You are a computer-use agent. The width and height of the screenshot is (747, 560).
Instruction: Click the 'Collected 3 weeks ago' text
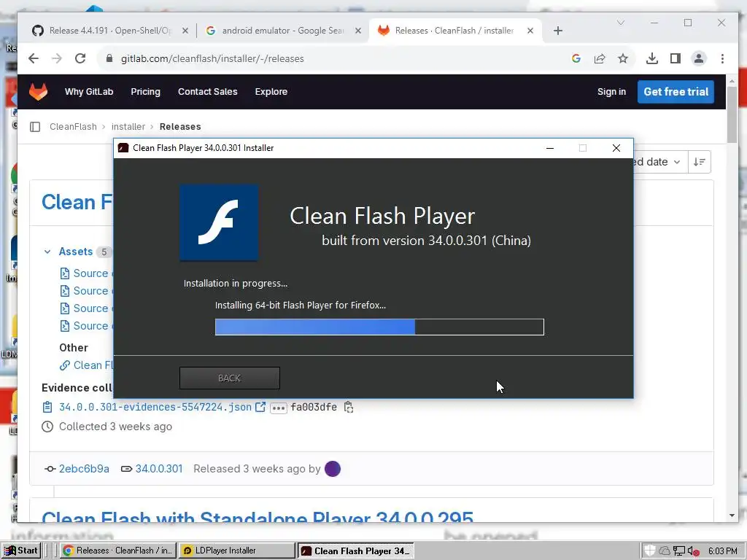115,427
